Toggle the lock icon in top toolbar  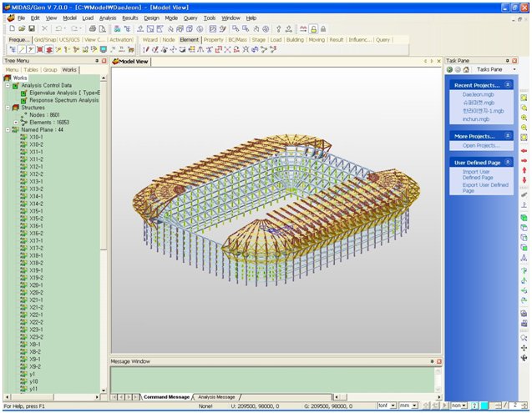[312, 28]
